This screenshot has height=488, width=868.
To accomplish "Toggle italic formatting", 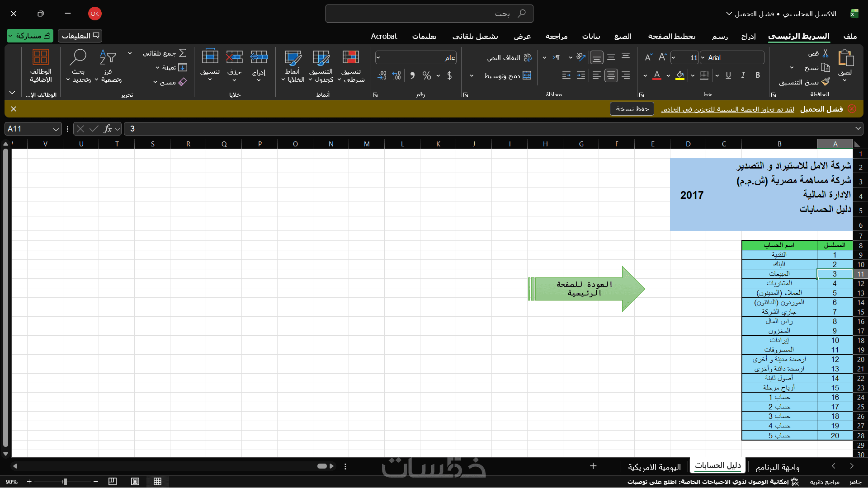I will pyautogui.click(x=743, y=75).
